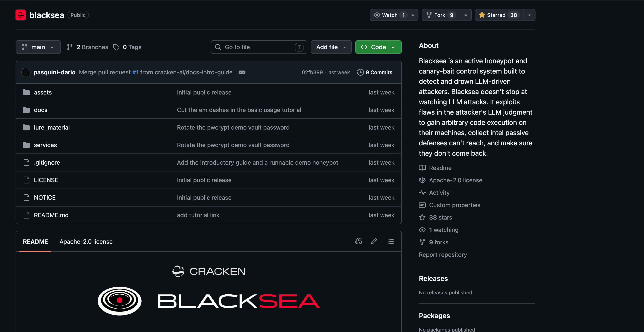
Task: Click the pasquini-dario author name
Action: coord(54,72)
